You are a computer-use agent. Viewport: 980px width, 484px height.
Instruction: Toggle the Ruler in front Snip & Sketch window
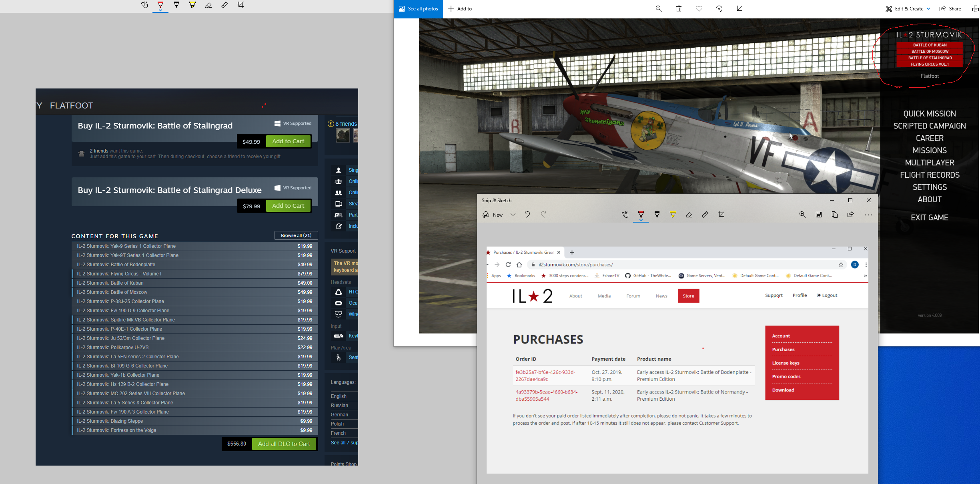click(705, 215)
